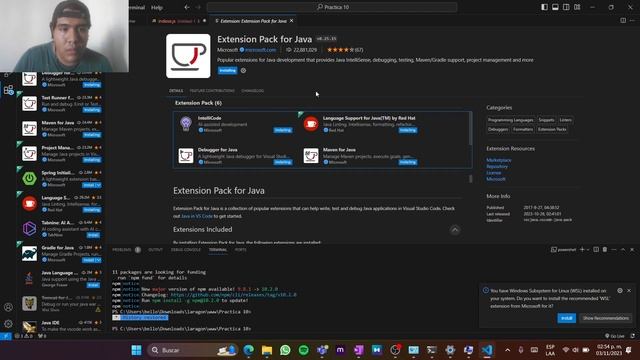Select the Programming Languages category tag
The height and width of the screenshot is (360, 640).
(510, 120)
